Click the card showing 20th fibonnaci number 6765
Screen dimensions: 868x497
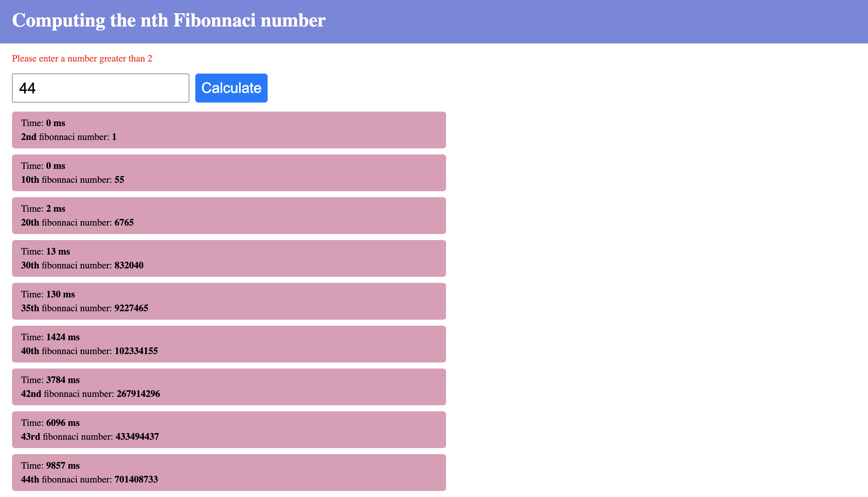coord(228,215)
